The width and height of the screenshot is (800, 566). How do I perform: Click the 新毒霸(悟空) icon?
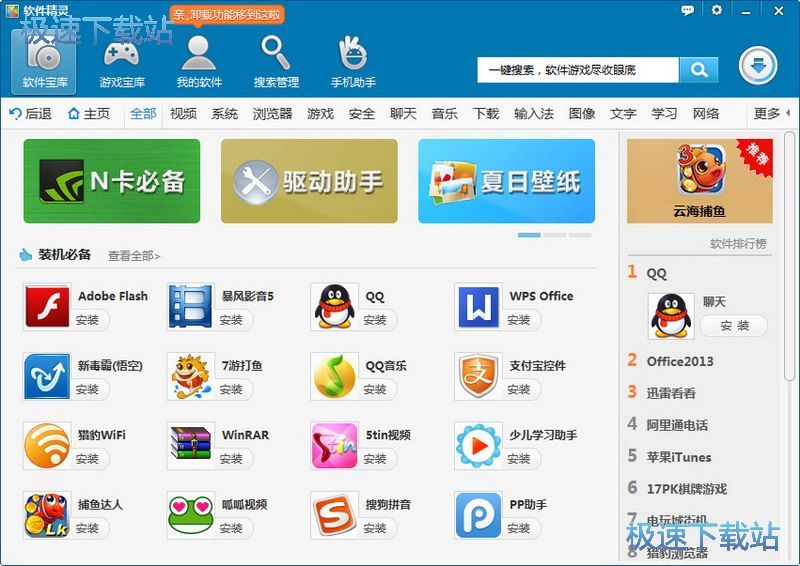pos(47,376)
